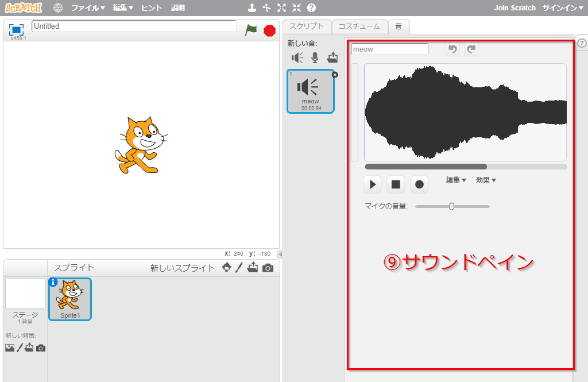Click the undo arrow in sound editor

pyautogui.click(x=452, y=49)
